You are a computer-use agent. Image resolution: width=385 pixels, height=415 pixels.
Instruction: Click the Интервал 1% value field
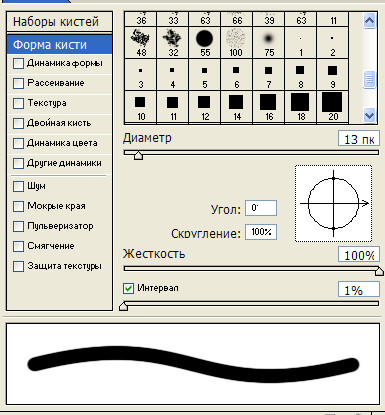(359, 290)
